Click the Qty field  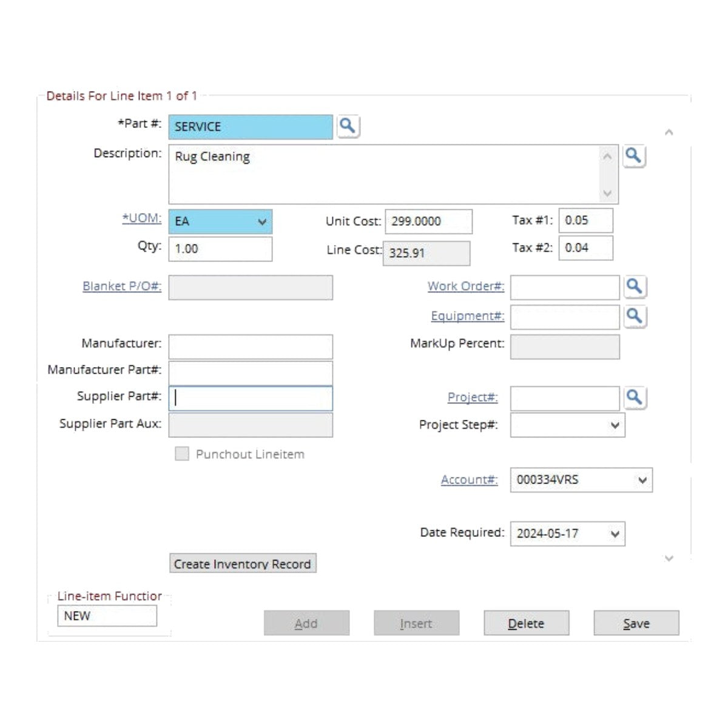[220, 249]
